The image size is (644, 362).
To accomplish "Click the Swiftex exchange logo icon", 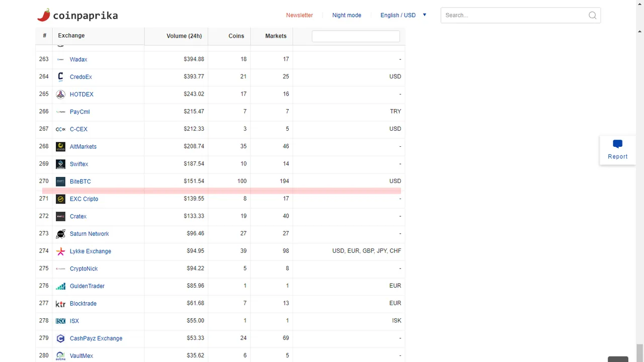I will [x=60, y=164].
